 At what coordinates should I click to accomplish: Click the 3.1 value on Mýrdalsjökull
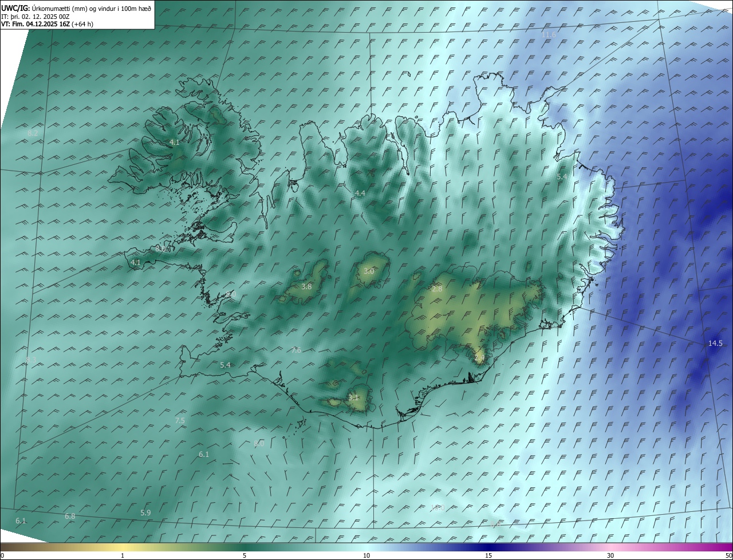pyautogui.click(x=353, y=397)
